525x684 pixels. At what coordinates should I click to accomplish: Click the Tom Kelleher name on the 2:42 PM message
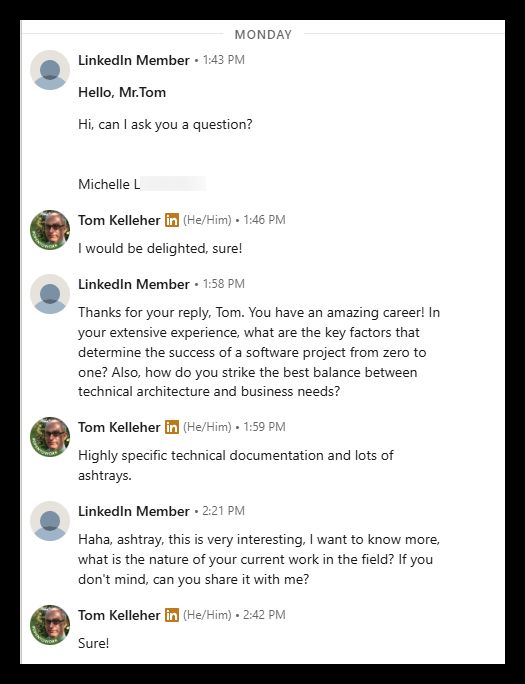[x=119, y=616]
